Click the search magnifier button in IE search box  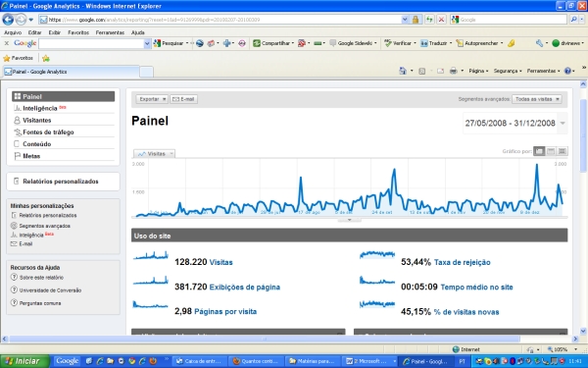pos(573,20)
